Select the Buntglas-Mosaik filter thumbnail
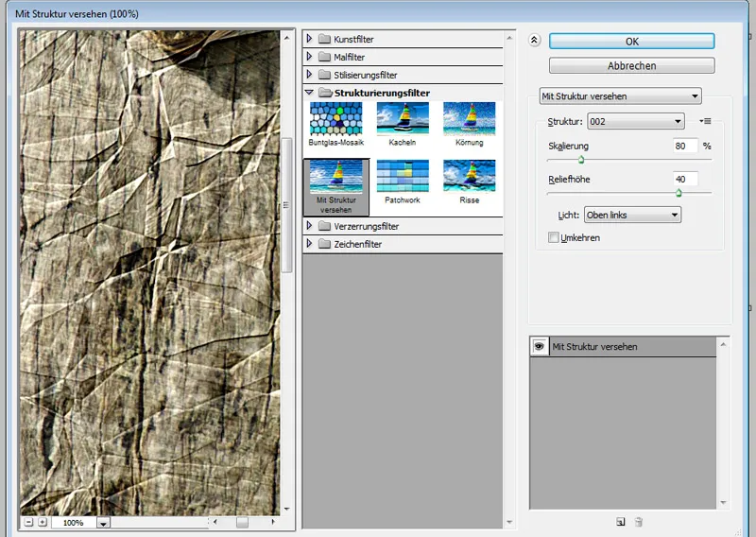Image resolution: width=756 pixels, height=537 pixels. 336,118
